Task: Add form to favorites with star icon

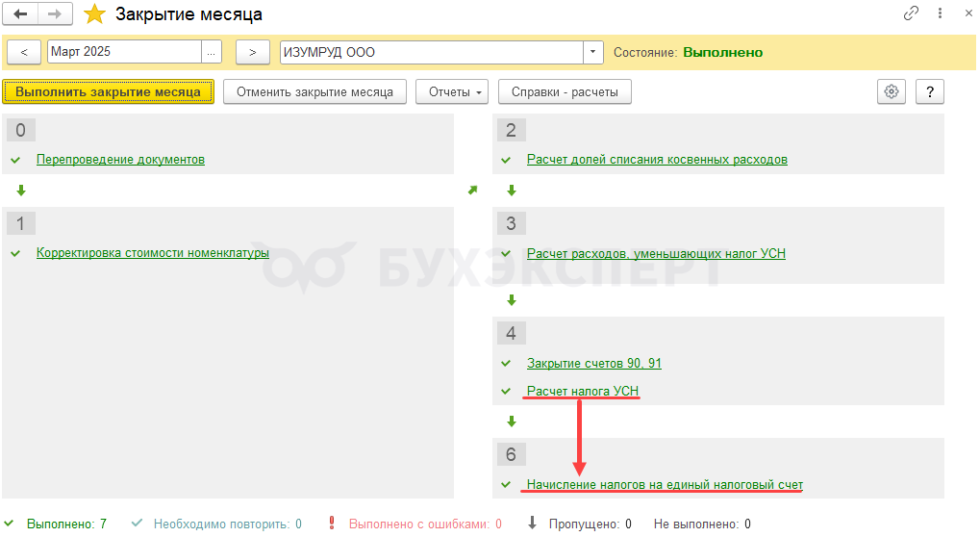Action: (94, 13)
